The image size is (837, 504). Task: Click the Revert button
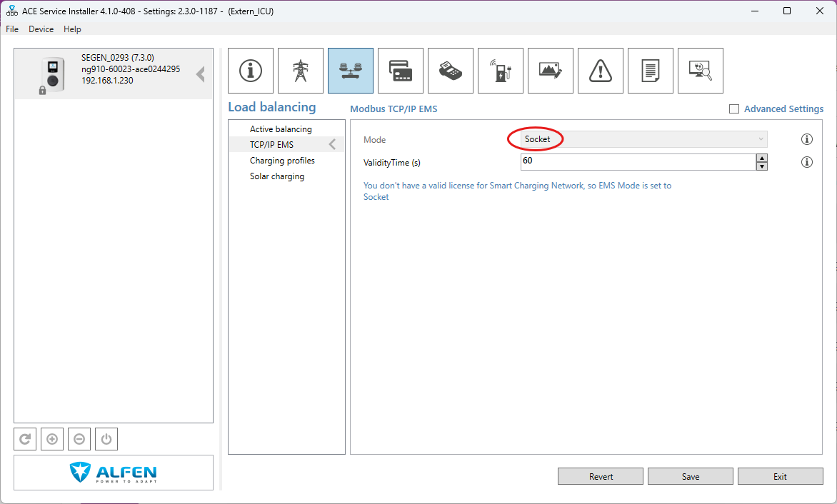tap(601, 476)
